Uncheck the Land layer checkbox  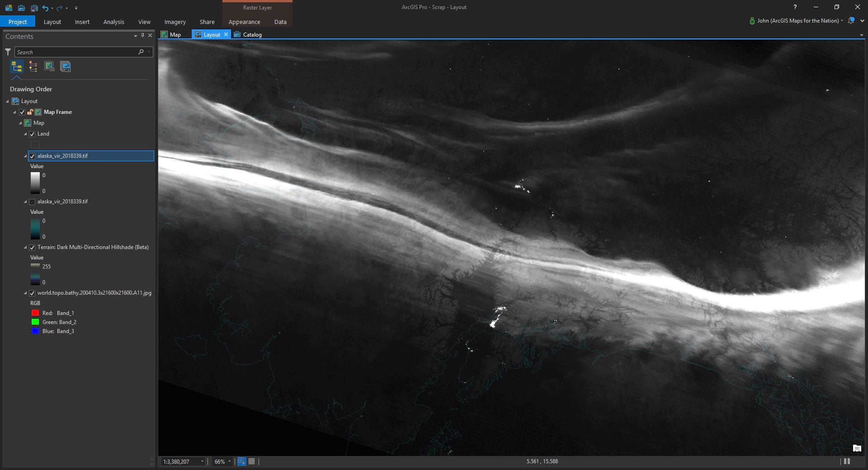point(32,134)
